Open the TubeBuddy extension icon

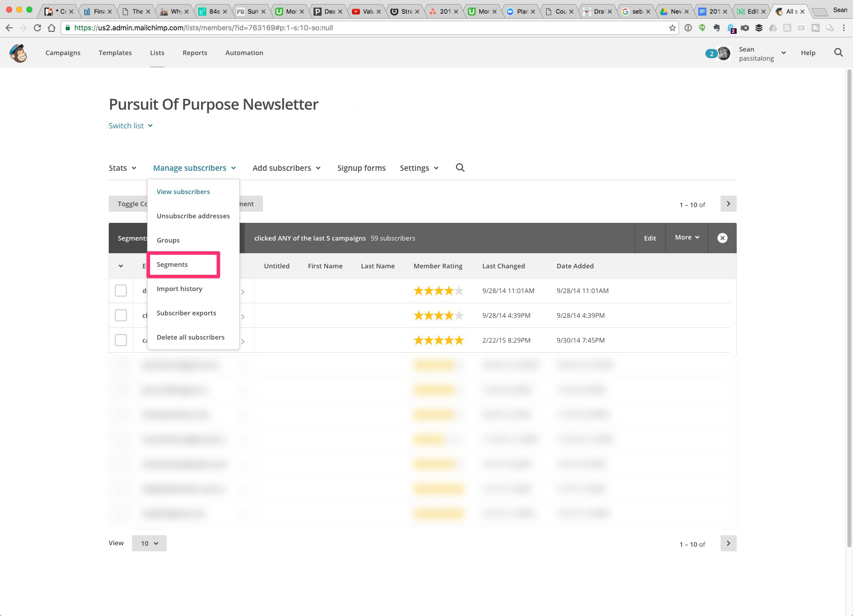pyautogui.click(x=816, y=28)
